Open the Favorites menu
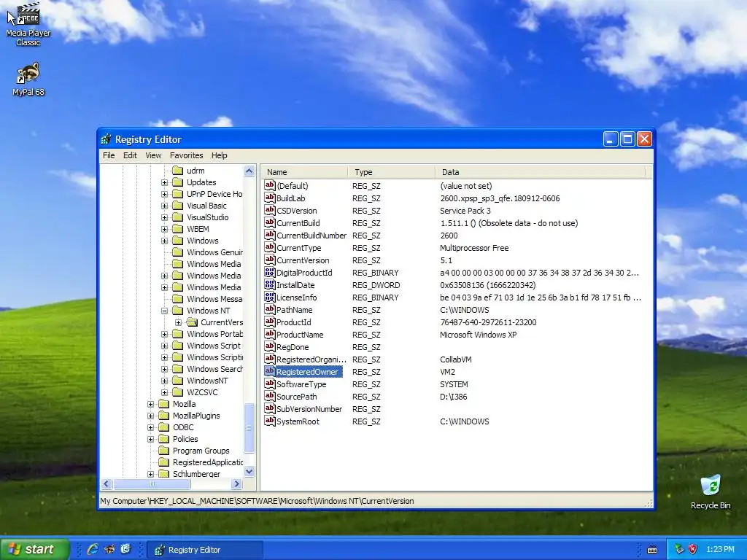 186,155
